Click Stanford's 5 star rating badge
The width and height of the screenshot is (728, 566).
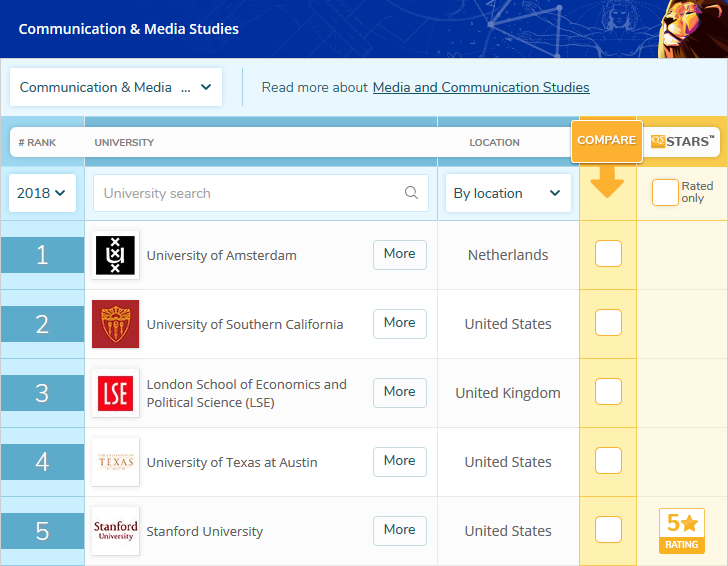click(x=682, y=531)
